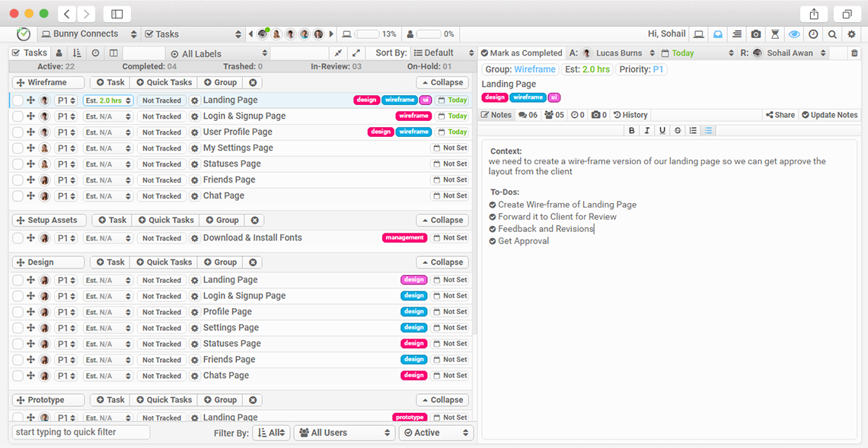Screen dimensions: 868x448
Task: Open the followers tab showing 05
Action: tap(554, 115)
